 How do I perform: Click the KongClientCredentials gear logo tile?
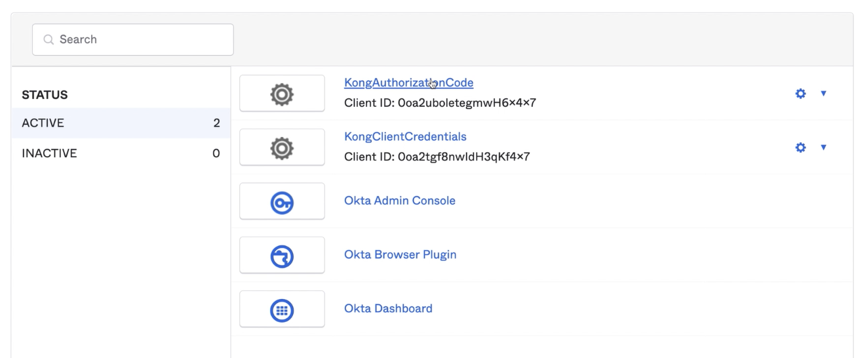pyautogui.click(x=282, y=148)
